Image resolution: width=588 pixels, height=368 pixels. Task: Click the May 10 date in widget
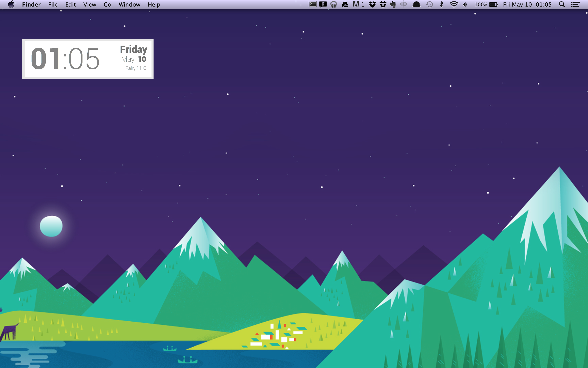(133, 59)
